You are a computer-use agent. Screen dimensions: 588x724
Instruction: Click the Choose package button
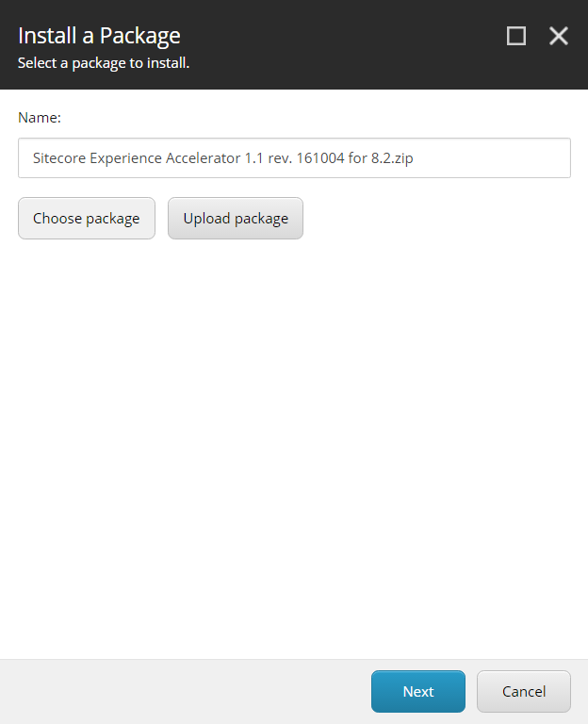tap(87, 219)
